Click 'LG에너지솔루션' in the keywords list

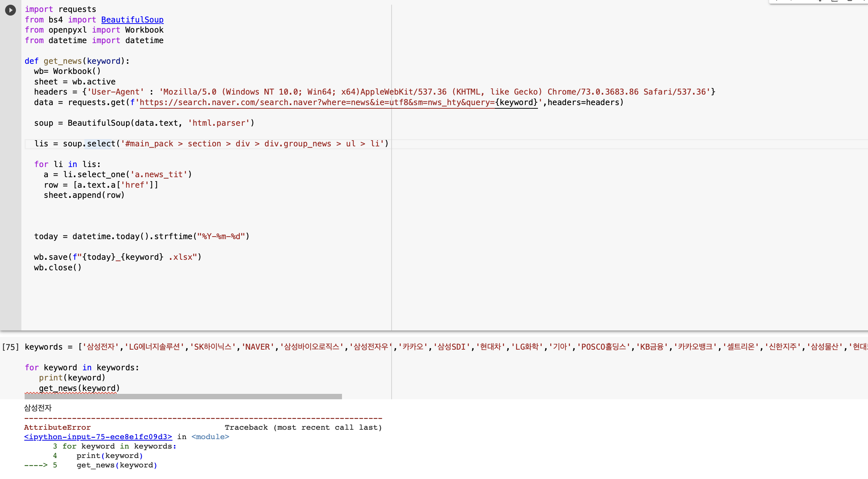point(154,347)
